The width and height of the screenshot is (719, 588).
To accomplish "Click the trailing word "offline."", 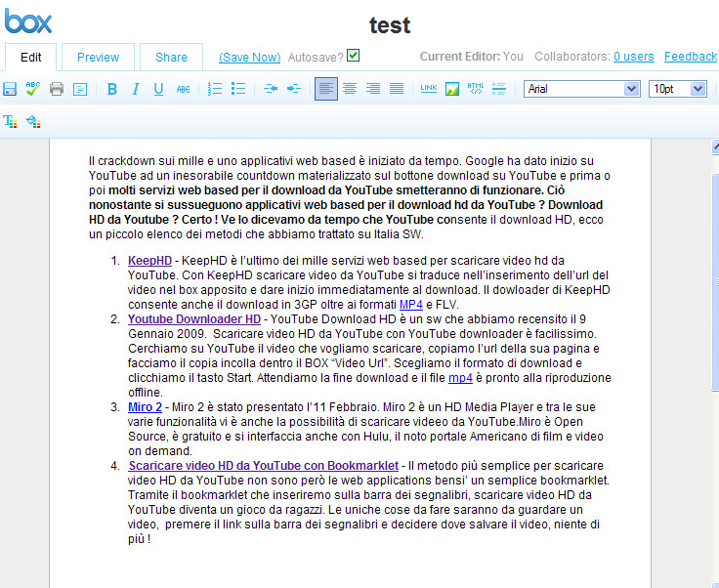I will pyautogui.click(x=146, y=393).
